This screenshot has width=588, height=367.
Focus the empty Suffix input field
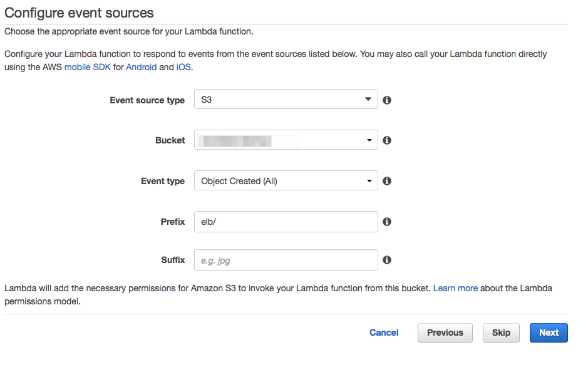pos(286,260)
